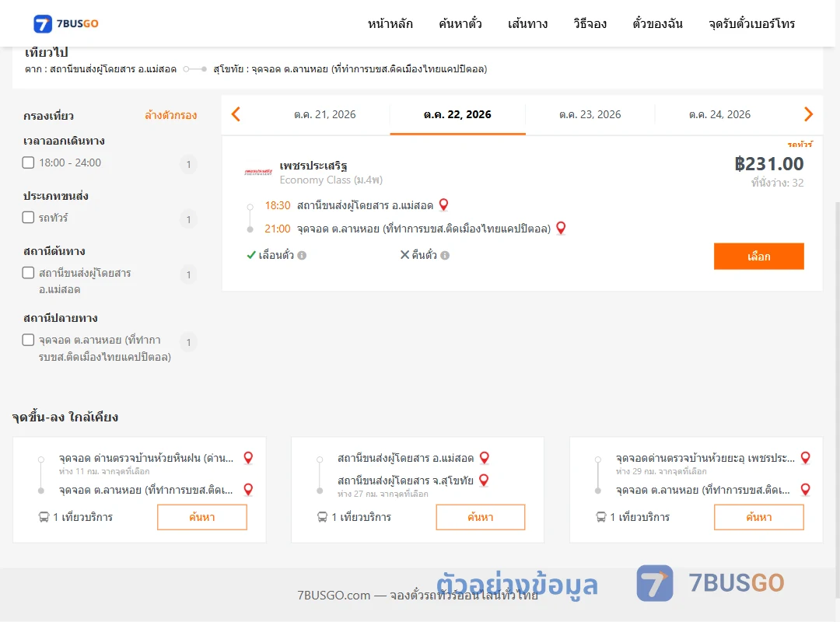Screen dimensions: 840x622
Task: Tick origin station สถานีขนส่งผู้โดยสาร อ.แม่สอด filter
Action: coord(29,273)
